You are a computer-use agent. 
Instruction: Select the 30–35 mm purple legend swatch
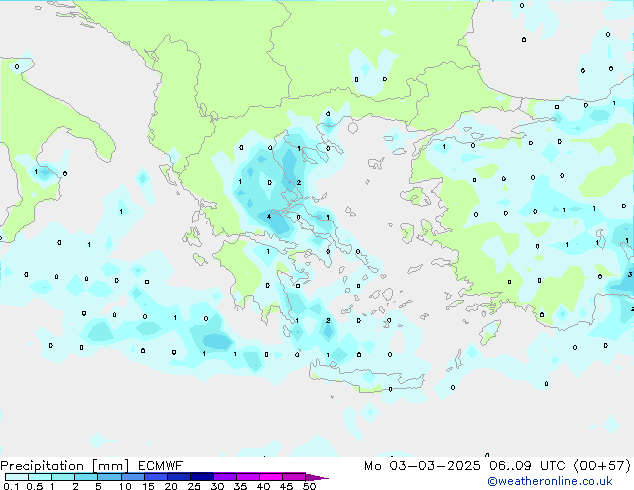(224, 477)
